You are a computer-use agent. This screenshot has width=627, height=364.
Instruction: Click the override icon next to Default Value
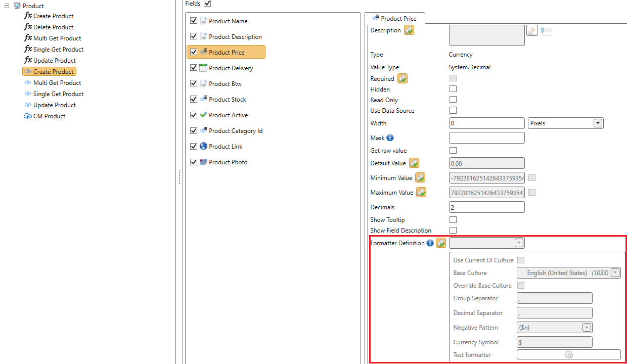tap(414, 163)
